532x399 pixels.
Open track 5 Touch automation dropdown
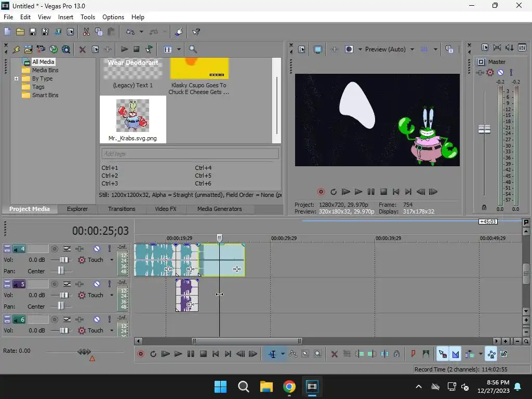112,295
